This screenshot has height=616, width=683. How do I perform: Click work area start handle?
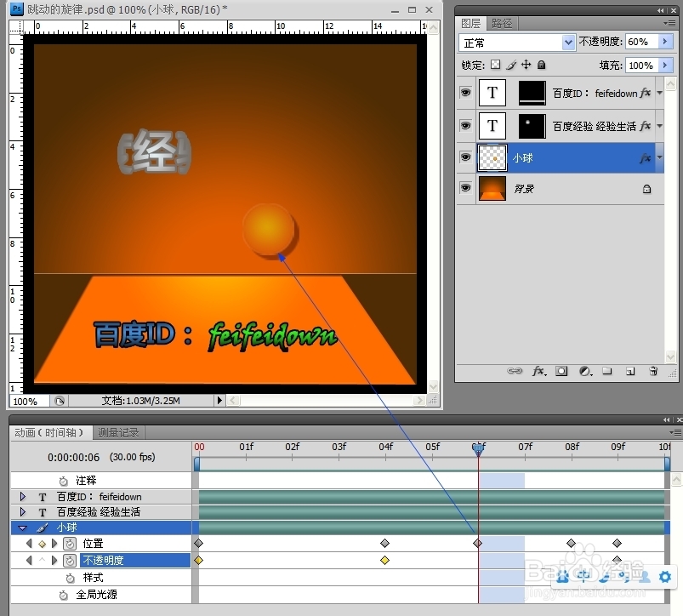tap(196, 464)
